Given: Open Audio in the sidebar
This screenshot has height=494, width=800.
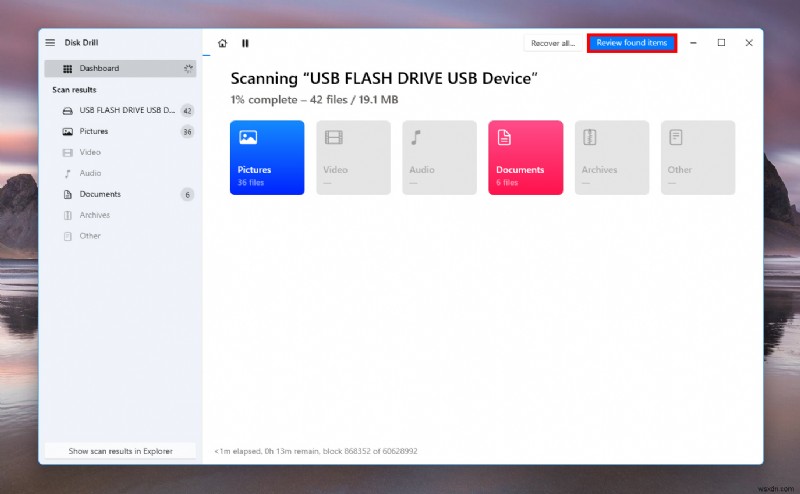Looking at the screenshot, I should click(120, 173).
